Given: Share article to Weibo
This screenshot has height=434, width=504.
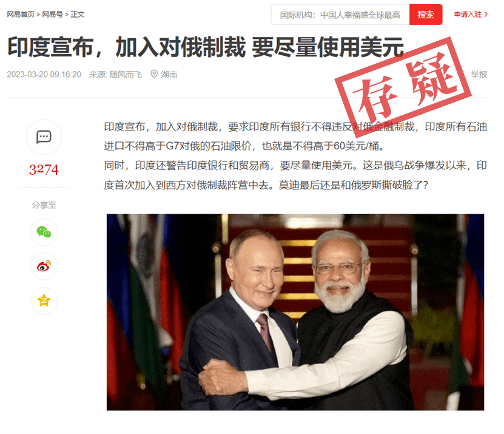Looking at the screenshot, I should [x=44, y=266].
